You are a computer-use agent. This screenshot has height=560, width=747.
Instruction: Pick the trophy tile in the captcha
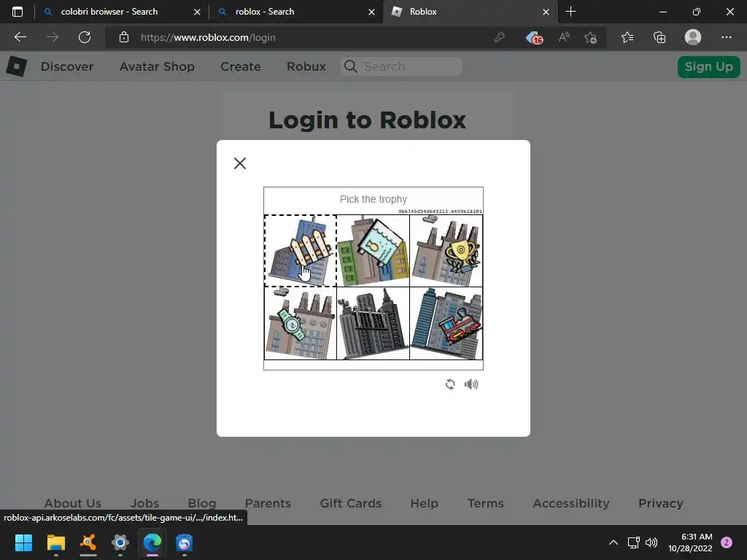(446, 251)
